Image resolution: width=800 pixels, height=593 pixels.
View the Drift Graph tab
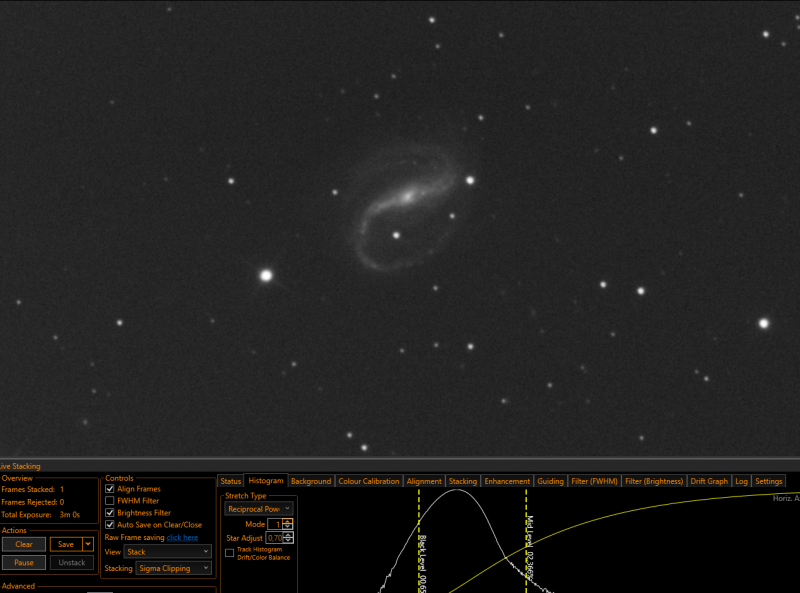click(x=709, y=481)
